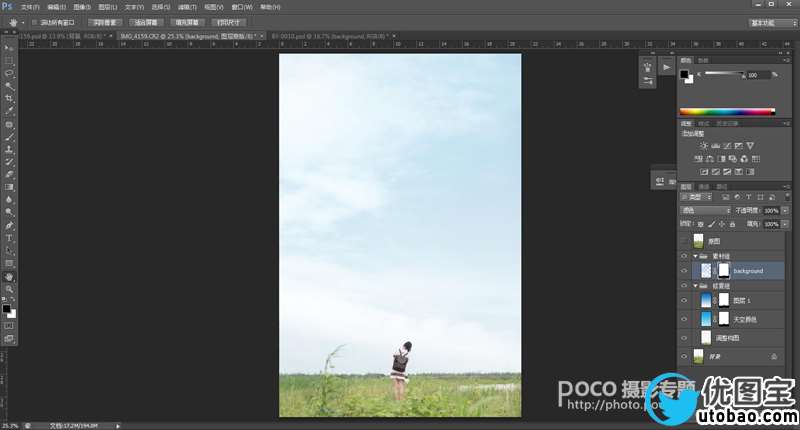Screen dimensions: 800x430
Task: Select the Eyedropper tool
Action: (9, 111)
